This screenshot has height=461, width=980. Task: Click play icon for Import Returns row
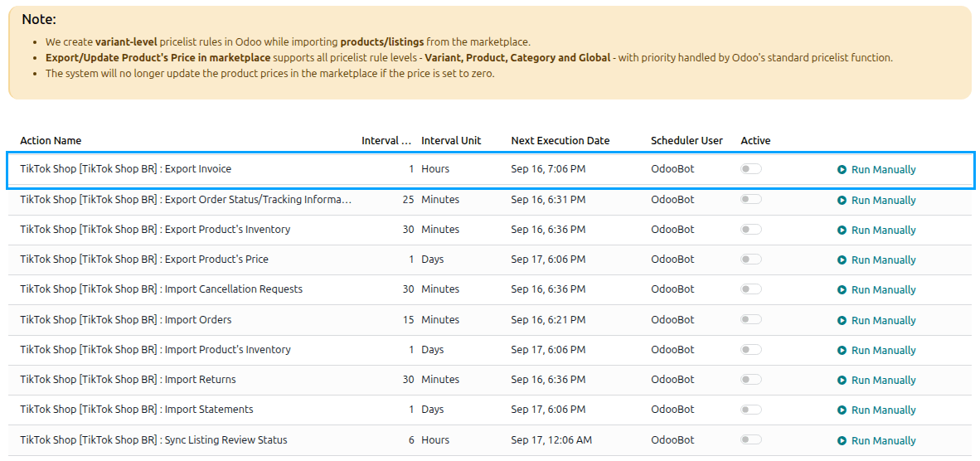[842, 381]
